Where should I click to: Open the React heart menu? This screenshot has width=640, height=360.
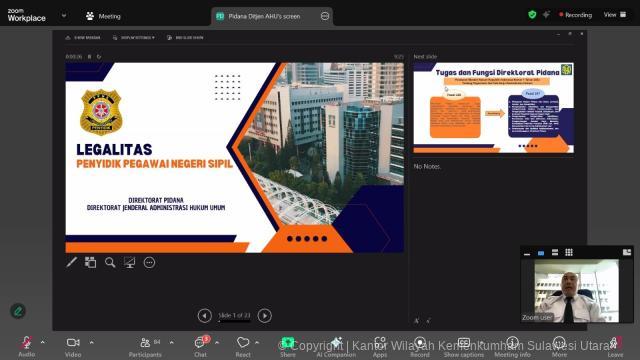[243, 347]
